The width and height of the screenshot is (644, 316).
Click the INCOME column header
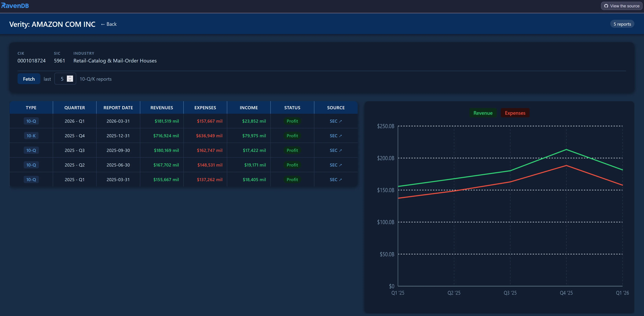249,108
